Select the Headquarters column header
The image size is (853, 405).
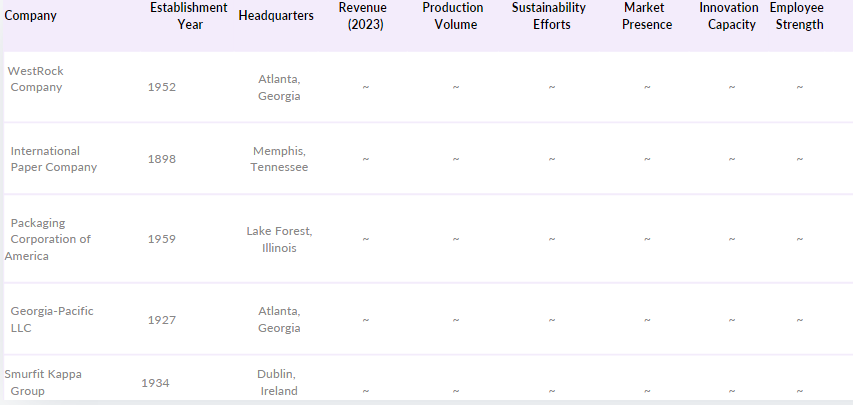(x=276, y=16)
